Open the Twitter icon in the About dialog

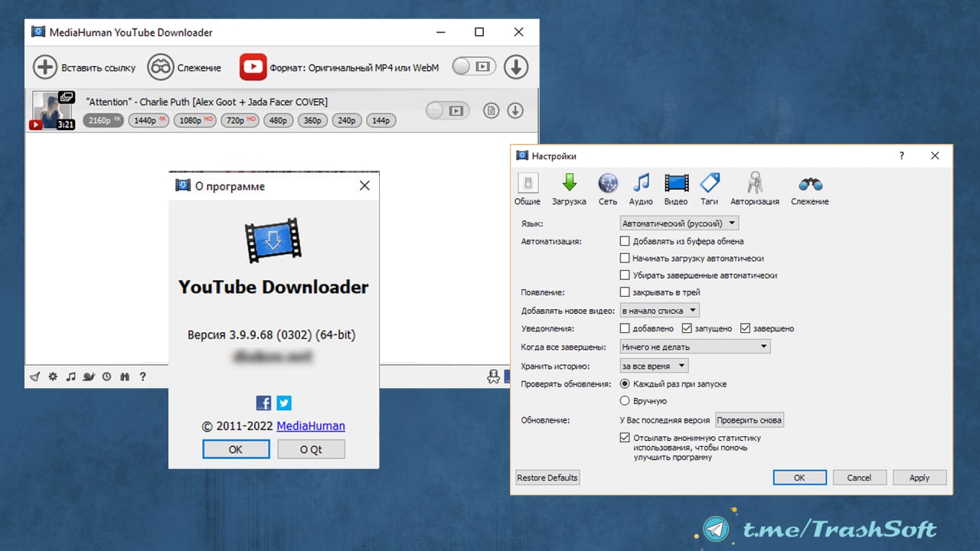[284, 403]
